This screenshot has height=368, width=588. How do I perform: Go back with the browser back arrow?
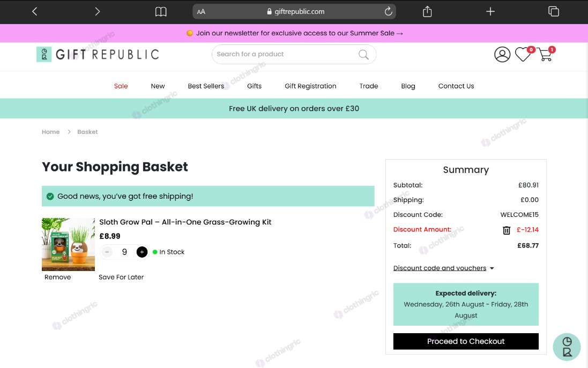(x=34, y=12)
